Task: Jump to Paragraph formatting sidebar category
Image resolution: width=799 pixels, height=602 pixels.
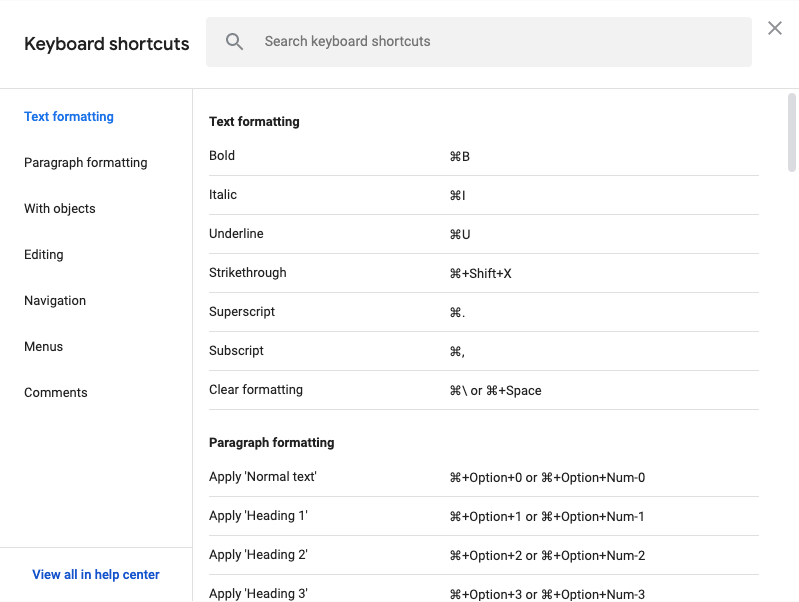Action: (86, 163)
